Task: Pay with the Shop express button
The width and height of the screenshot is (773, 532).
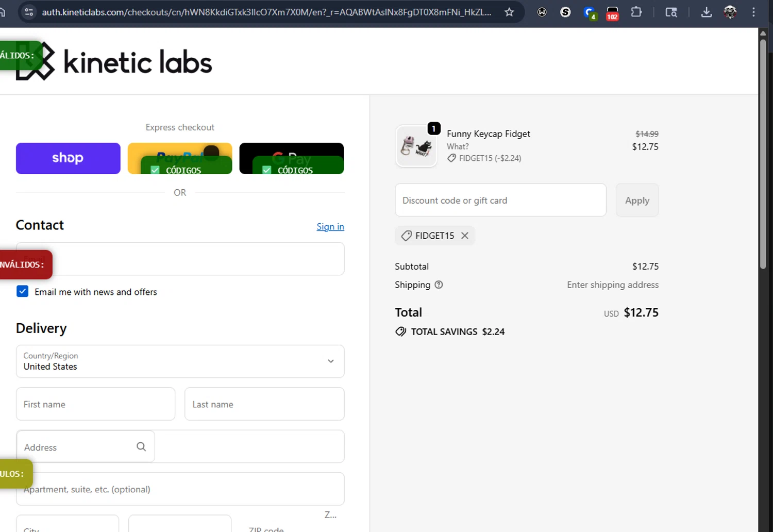Action: pyautogui.click(x=68, y=158)
